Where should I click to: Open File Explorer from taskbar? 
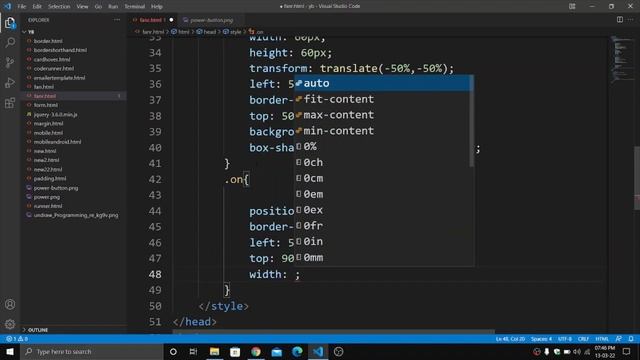pyautogui.click(x=214, y=351)
